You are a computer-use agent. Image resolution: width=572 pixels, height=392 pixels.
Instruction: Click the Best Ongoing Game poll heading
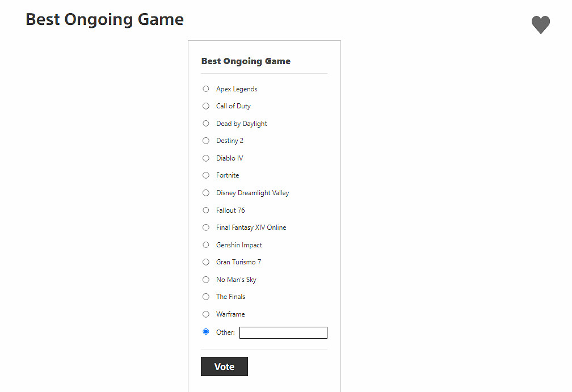pyautogui.click(x=246, y=61)
